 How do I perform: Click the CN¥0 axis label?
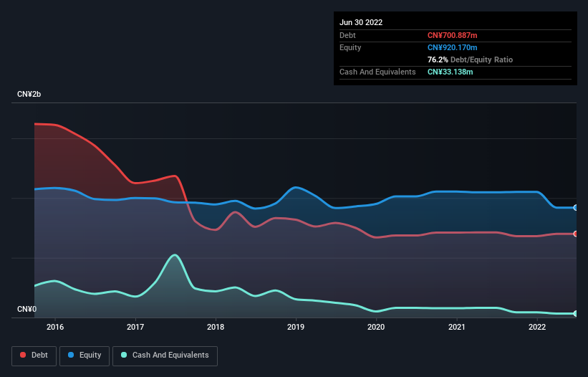[x=27, y=309]
